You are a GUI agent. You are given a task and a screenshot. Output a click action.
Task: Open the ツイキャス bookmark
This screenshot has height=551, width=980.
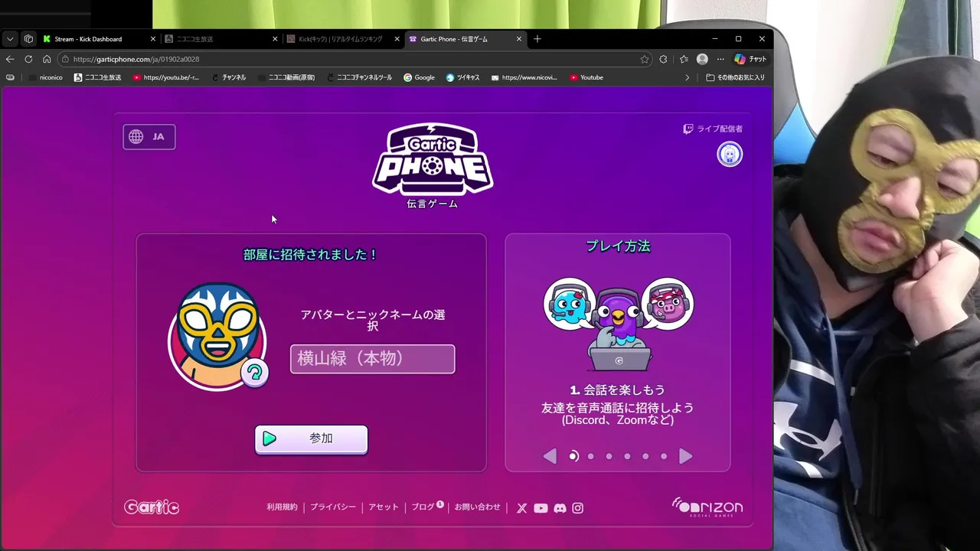462,77
